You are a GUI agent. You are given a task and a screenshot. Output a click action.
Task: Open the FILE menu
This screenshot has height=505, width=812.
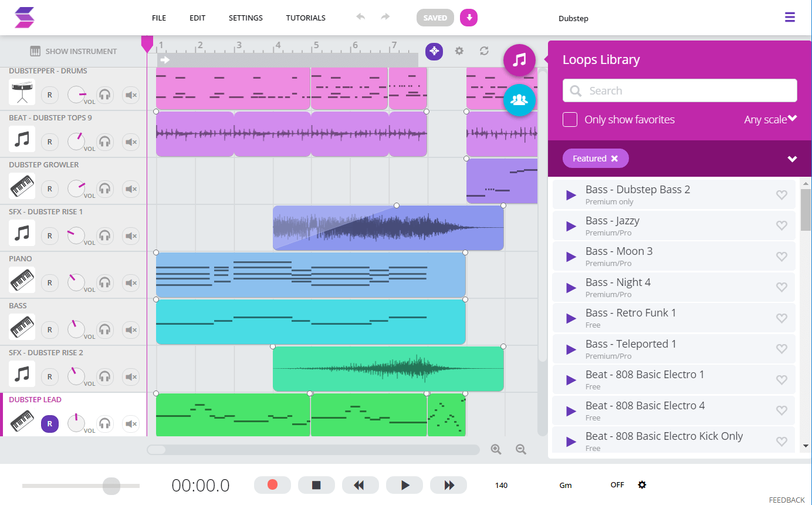[x=158, y=18]
